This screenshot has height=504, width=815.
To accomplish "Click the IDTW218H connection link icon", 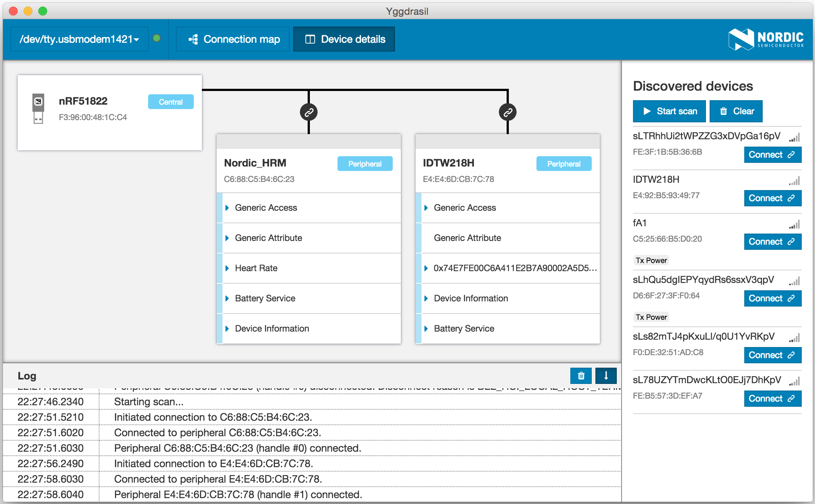I will [508, 112].
